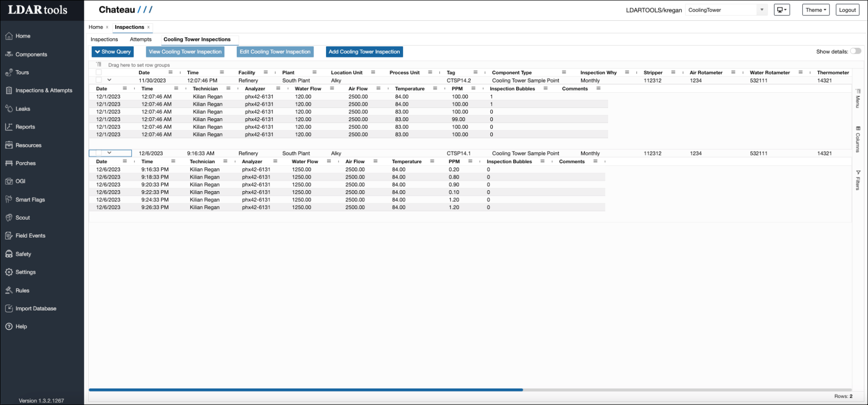Click the Leaks icon in the sidebar
Image resolution: width=868 pixels, height=405 pixels.
coord(9,109)
